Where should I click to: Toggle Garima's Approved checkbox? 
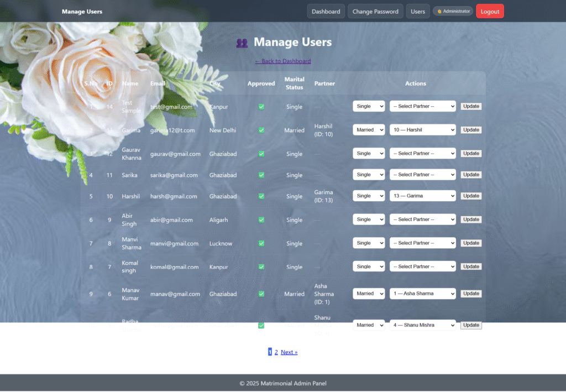pos(261,130)
